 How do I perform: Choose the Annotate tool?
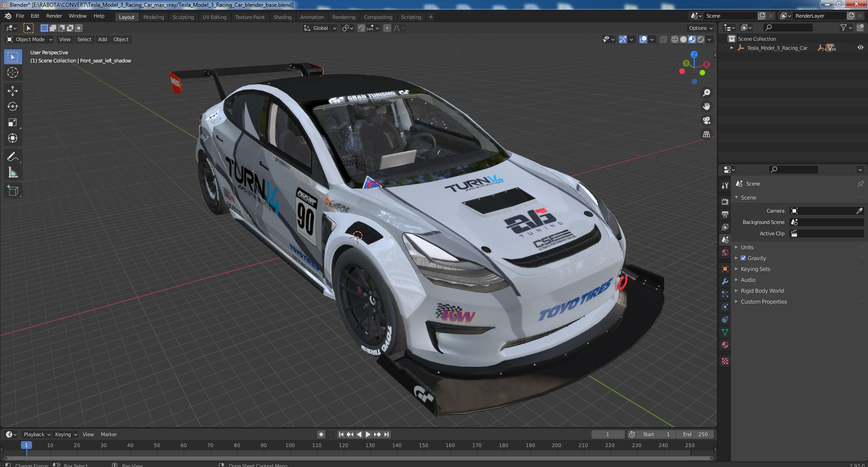tap(13, 157)
